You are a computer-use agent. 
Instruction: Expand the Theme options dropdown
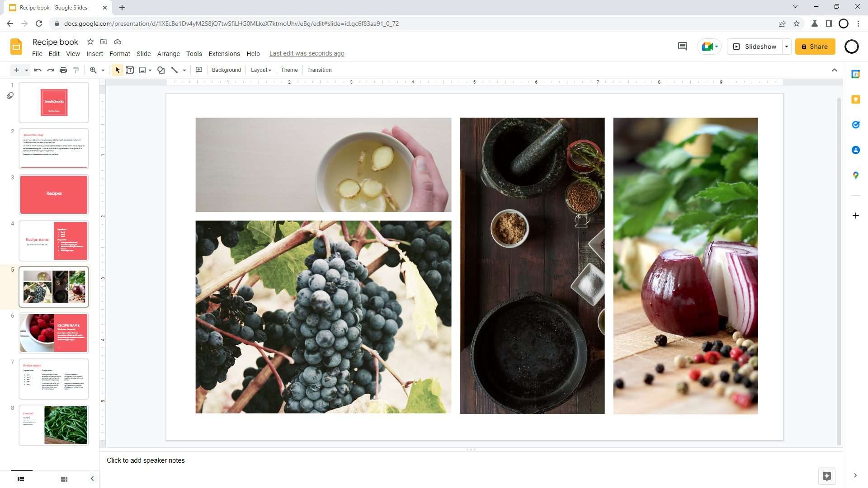288,70
